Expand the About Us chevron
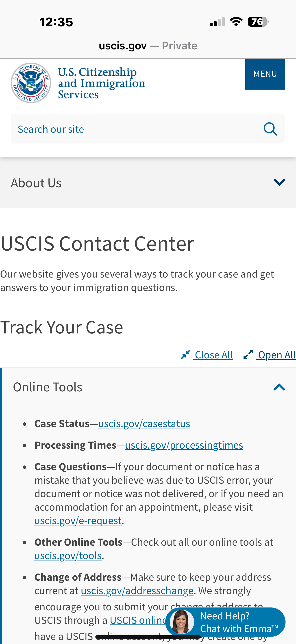 coord(279,183)
